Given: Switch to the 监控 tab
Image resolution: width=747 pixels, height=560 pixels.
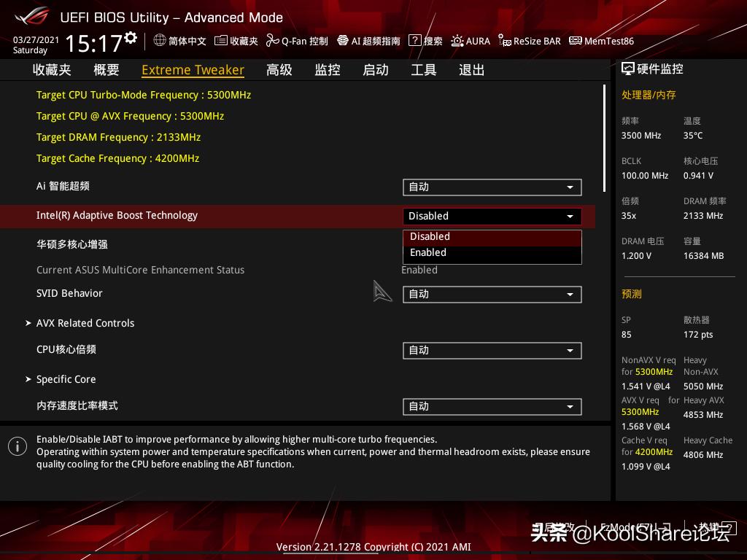Looking at the screenshot, I should point(328,70).
